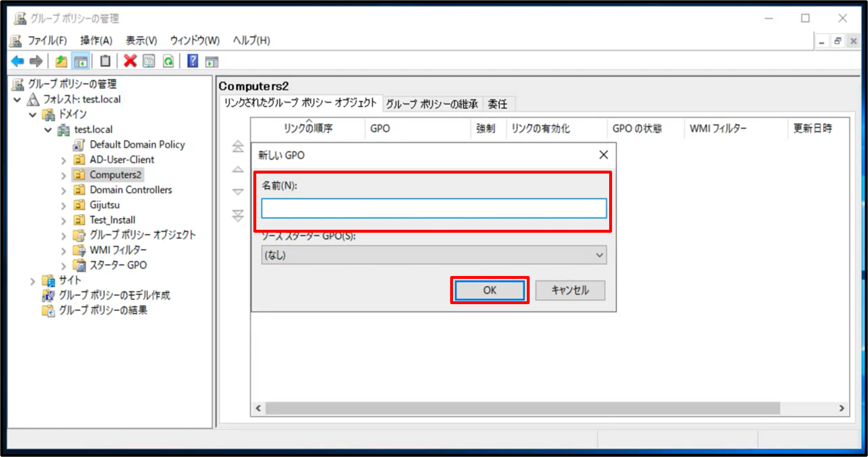Open the ソース スターター GPO dropdown
The image size is (868, 457).
434,255
